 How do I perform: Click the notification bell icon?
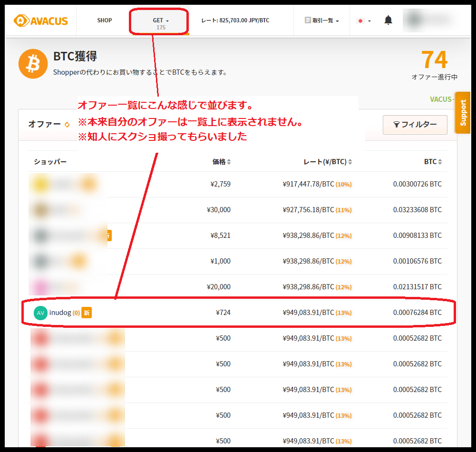[389, 20]
